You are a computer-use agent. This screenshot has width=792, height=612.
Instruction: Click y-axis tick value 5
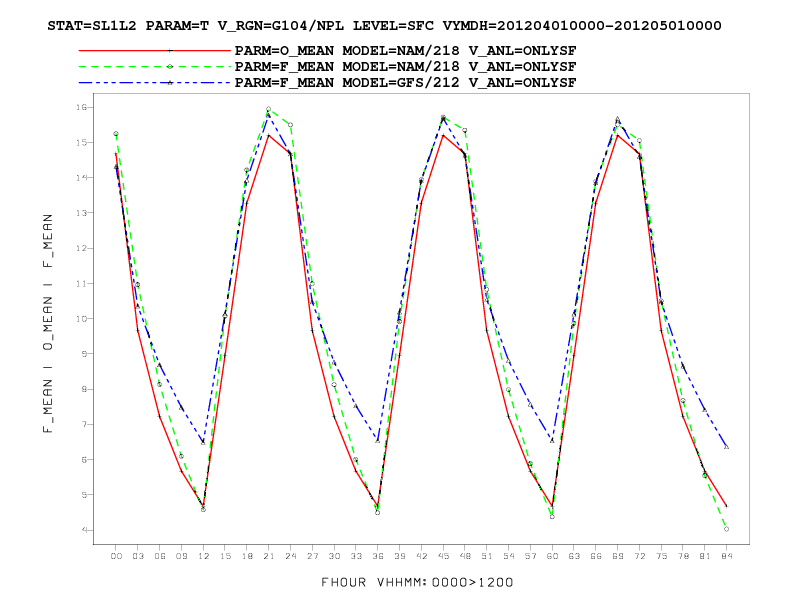click(x=83, y=495)
